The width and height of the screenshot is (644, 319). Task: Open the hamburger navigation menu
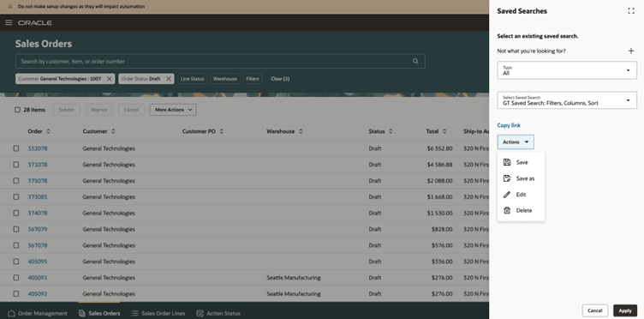pyautogui.click(x=9, y=22)
